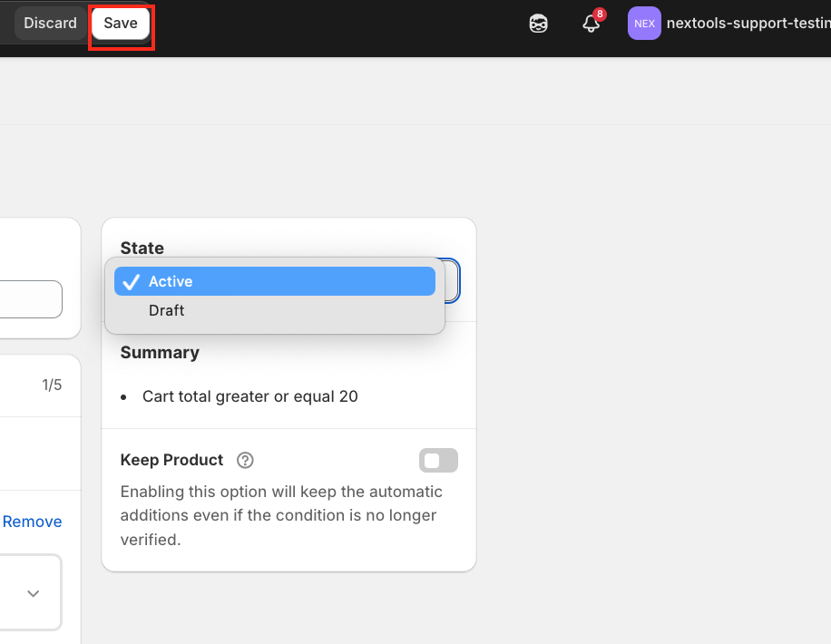The image size is (831, 644).
Task: Click the State select box edge
Action: [x=452, y=280]
